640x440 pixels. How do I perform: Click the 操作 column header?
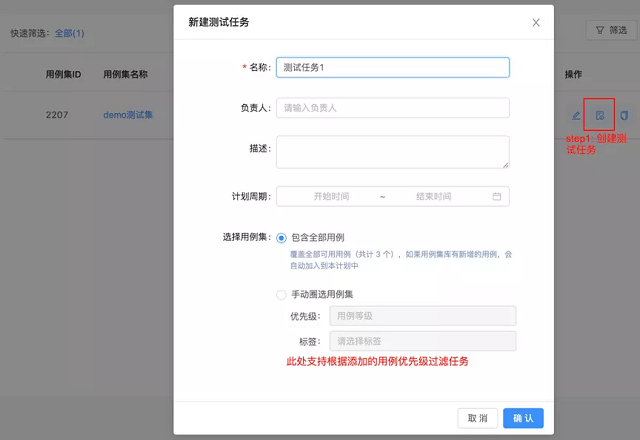click(573, 74)
